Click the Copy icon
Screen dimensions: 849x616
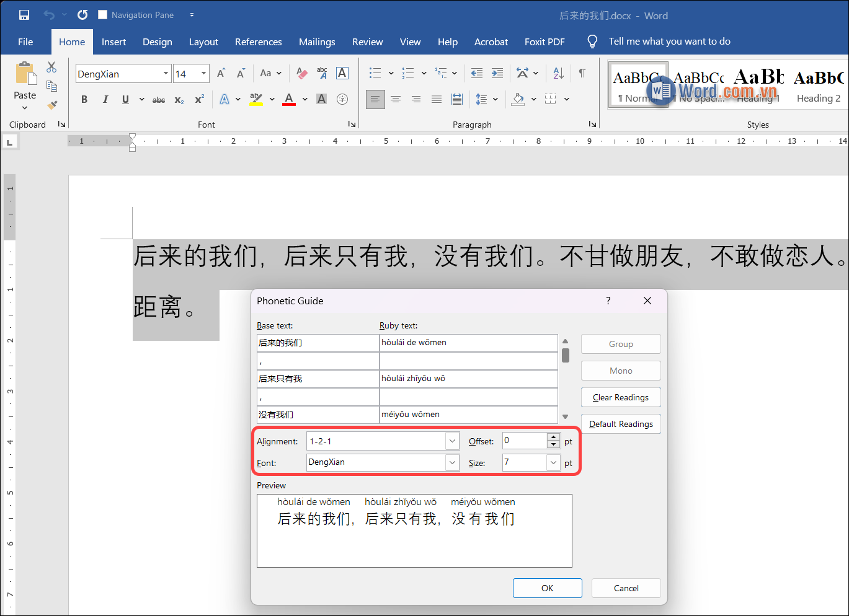click(51, 86)
